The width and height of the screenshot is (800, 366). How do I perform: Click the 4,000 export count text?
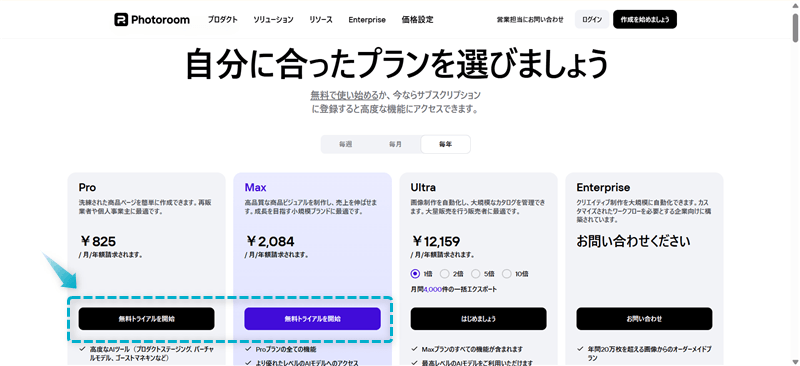[432, 289]
